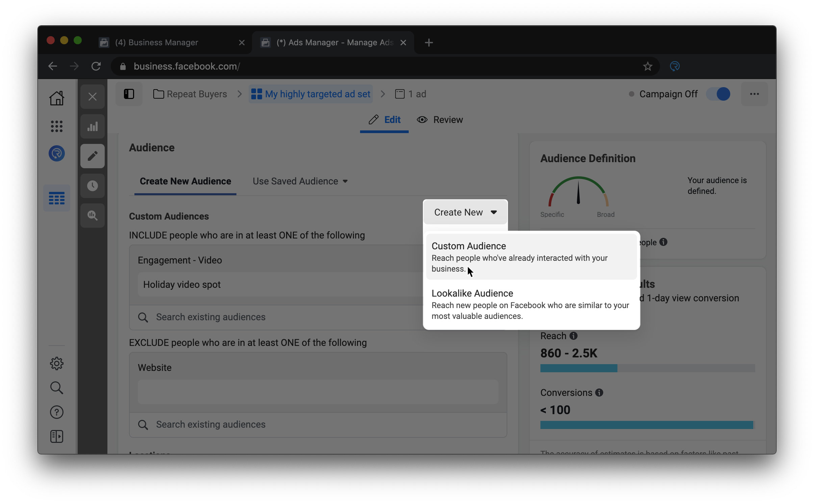Toggle the Campaign Off switch
Screen dimensions: 814x504
(x=718, y=94)
